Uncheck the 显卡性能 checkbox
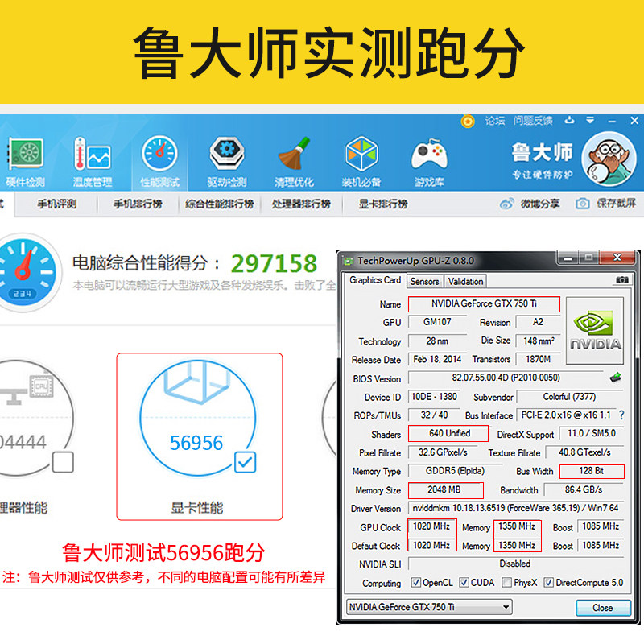 [x=246, y=462]
